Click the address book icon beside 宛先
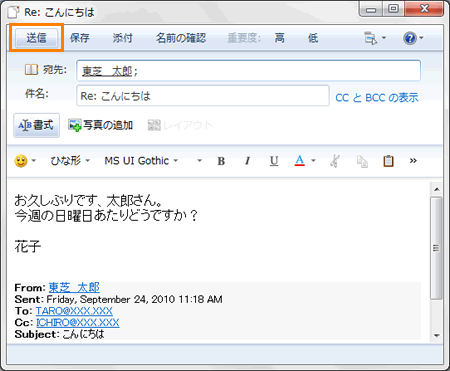 (x=31, y=70)
